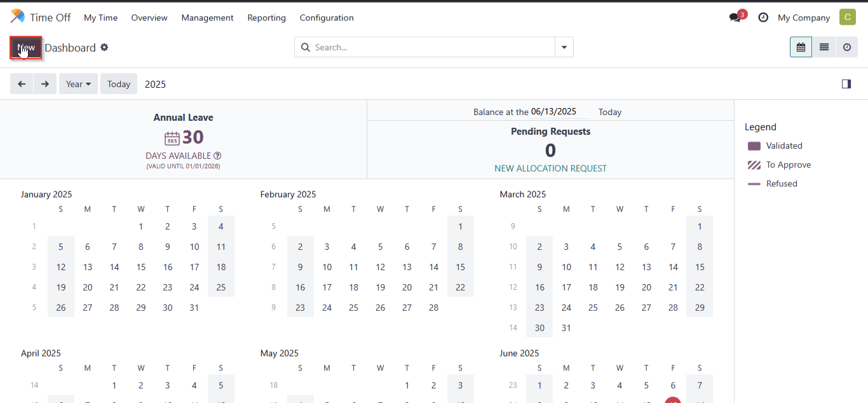Select April 1 in the calendar
Image resolution: width=868 pixels, height=403 pixels.
click(x=114, y=385)
